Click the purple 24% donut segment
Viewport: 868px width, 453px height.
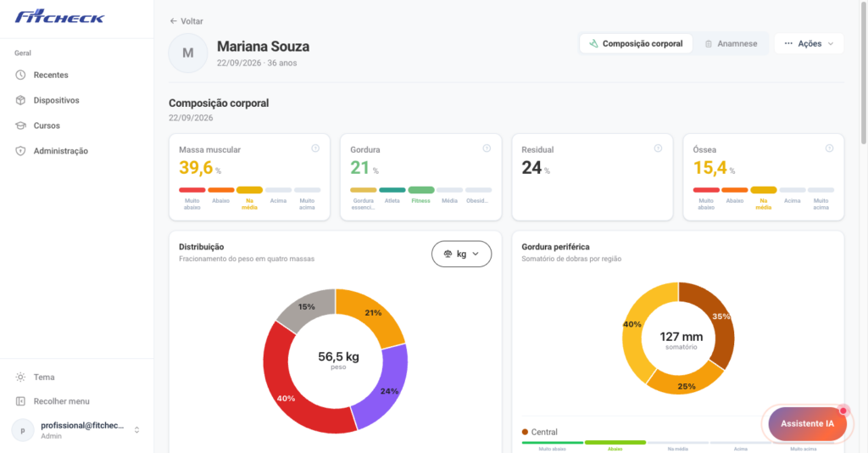pyautogui.click(x=386, y=391)
